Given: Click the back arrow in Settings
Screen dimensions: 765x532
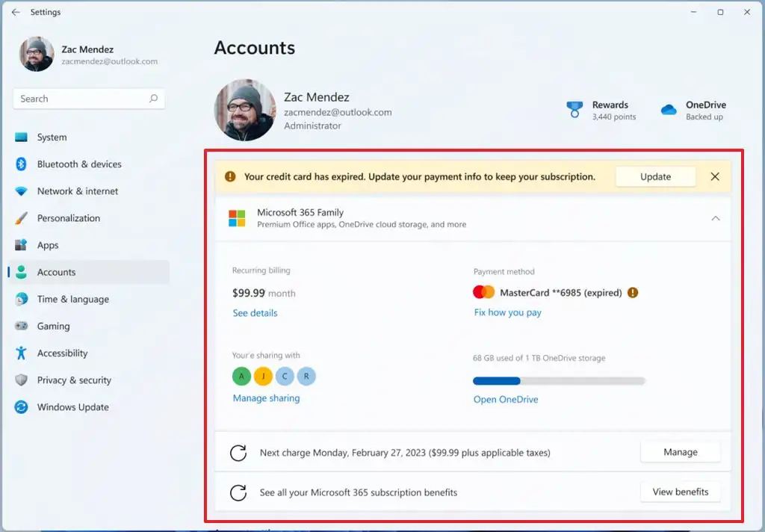Looking at the screenshot, I should 16,12.
